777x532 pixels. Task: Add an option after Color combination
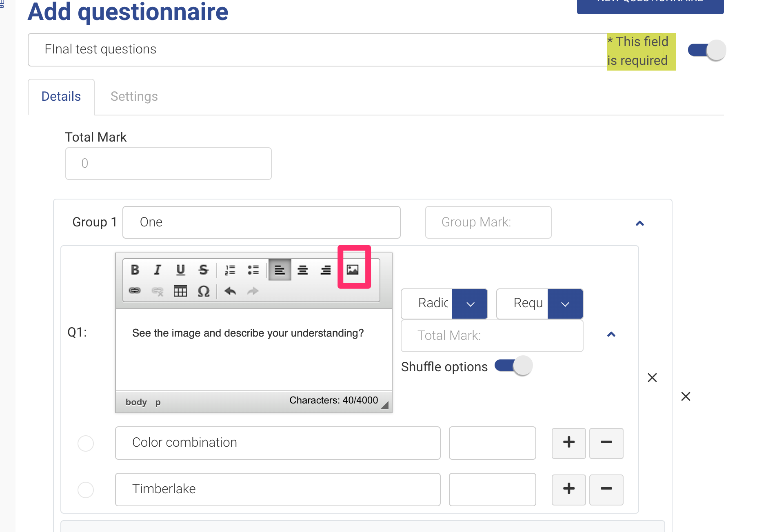568,443
